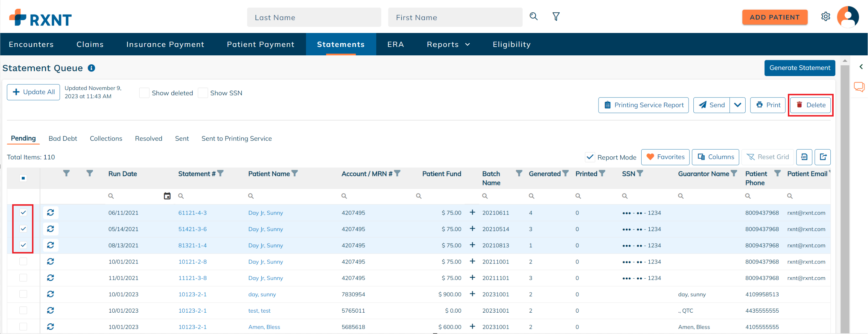Screen dimensions: 868x334
Task: Export grid to PDF icon button
Action: (804, 157)
